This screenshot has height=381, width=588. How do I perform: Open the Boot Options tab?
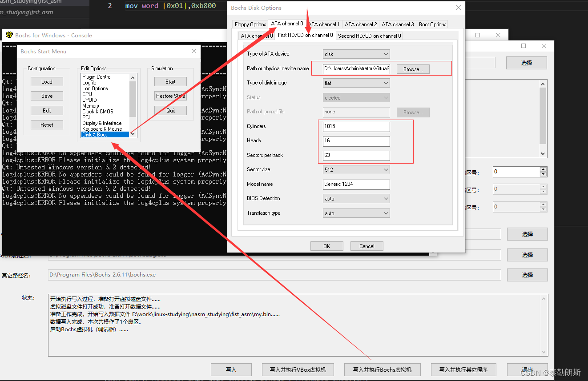(432, 24)
